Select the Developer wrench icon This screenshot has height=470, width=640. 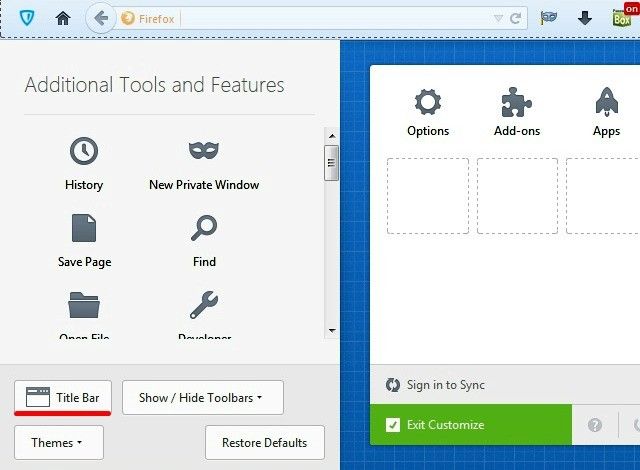204,305
